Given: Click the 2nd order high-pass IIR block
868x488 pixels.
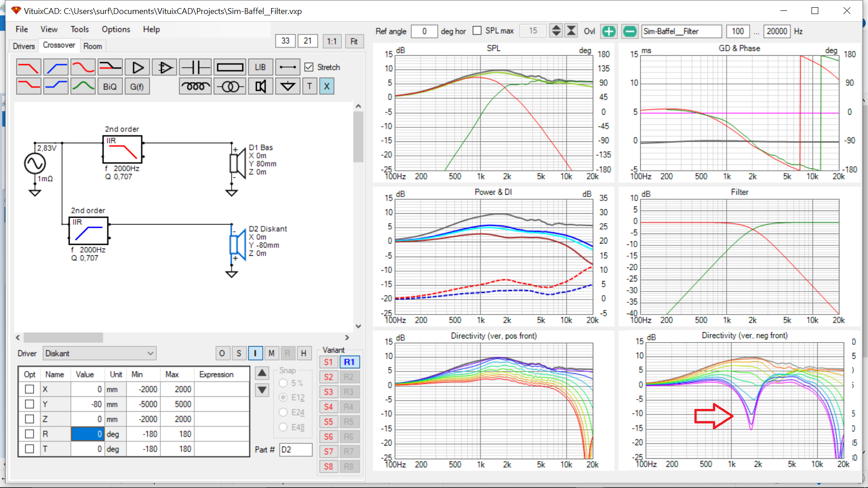Looking at the screenshot, I should click(x=89, y=231).
